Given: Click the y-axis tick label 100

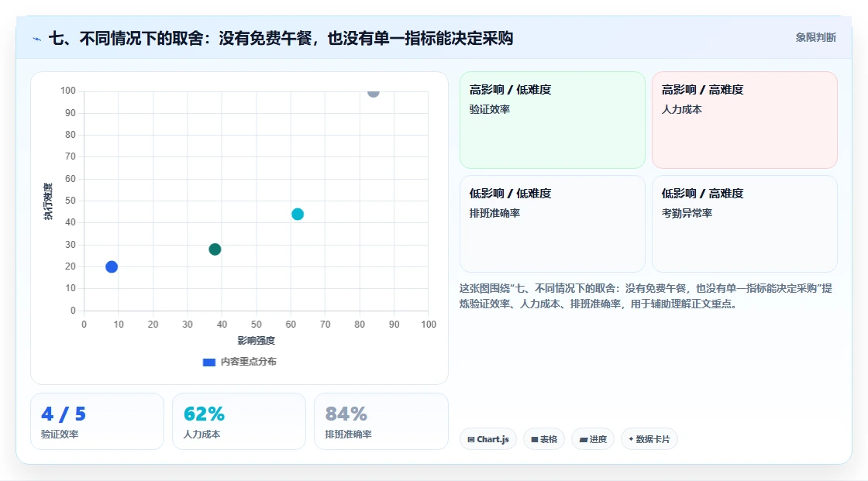Looking at the screenshot, I should [68, 91].
